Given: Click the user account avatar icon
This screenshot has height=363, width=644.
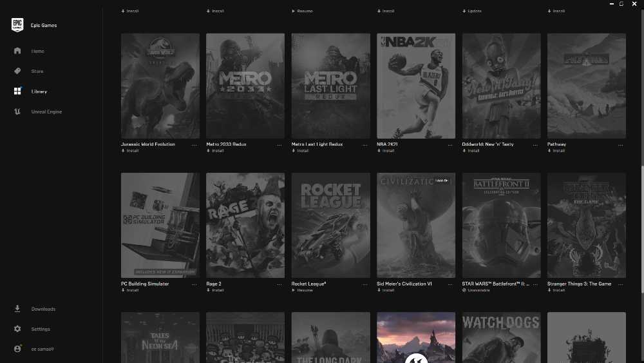Looking at the screenshot, I should tap(17, 349).
